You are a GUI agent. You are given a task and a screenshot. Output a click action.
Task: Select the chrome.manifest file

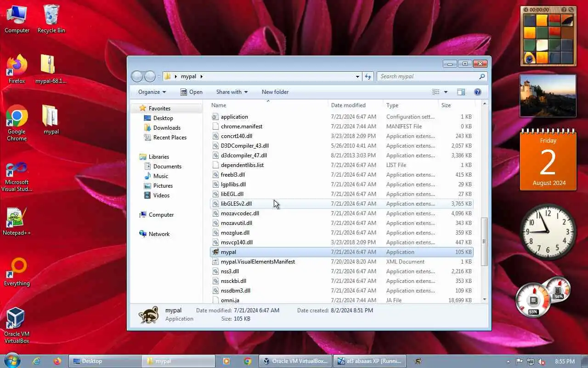(x=341, y=126)
